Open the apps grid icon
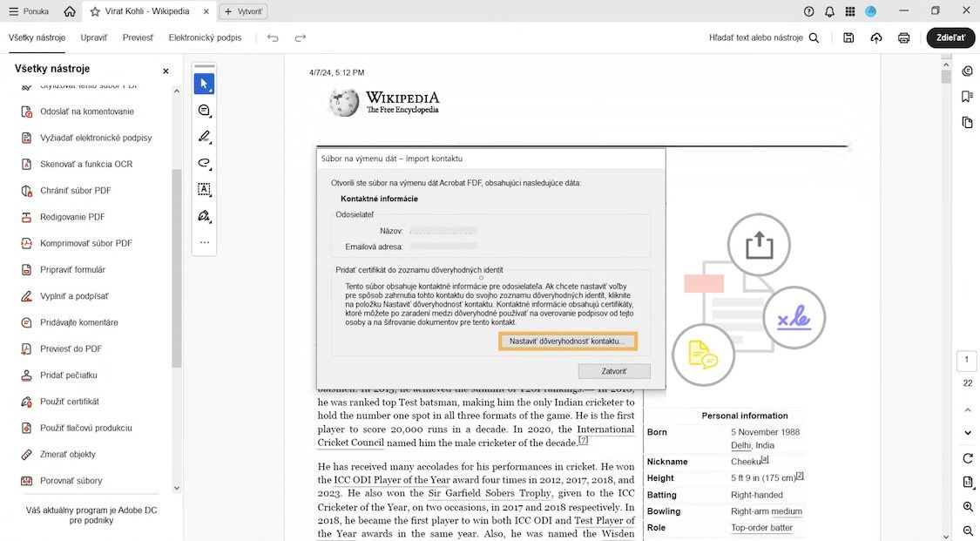This screenshot has width=980, height=541. (850, 11)
